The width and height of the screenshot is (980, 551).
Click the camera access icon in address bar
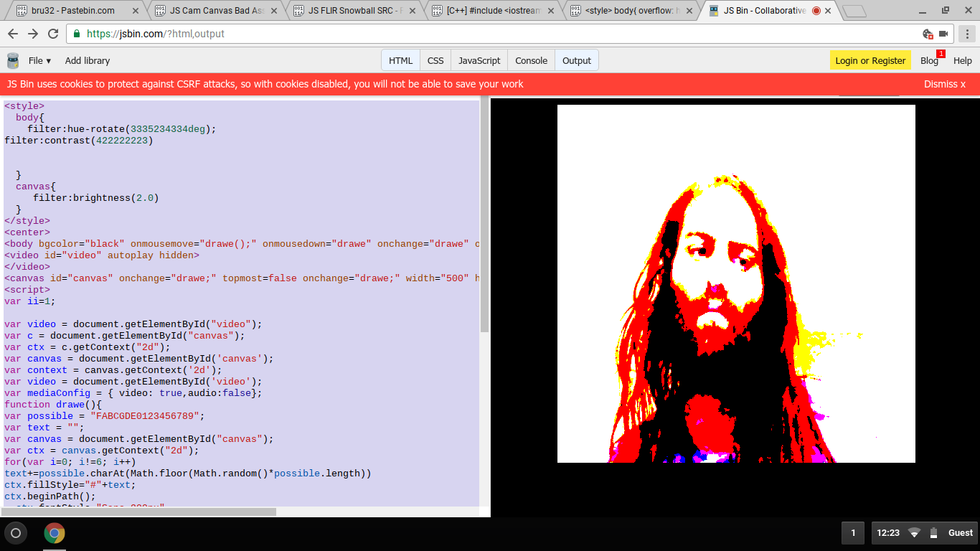[x=943, y=34]
